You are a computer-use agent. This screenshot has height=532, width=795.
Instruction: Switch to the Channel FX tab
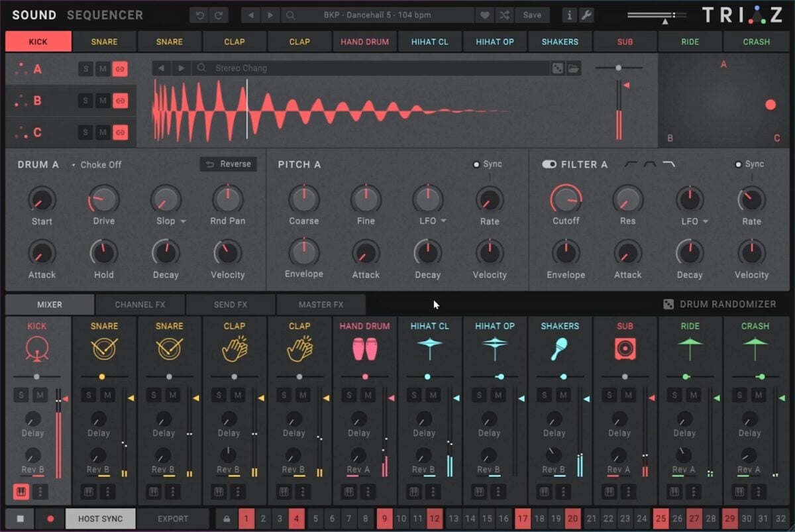[140, 304]
